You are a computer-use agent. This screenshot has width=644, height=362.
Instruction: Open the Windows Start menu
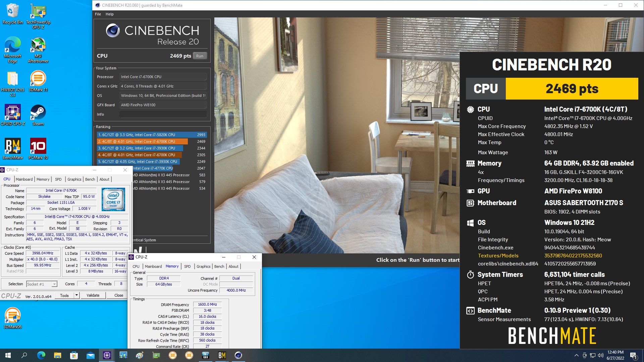point(8,355)
